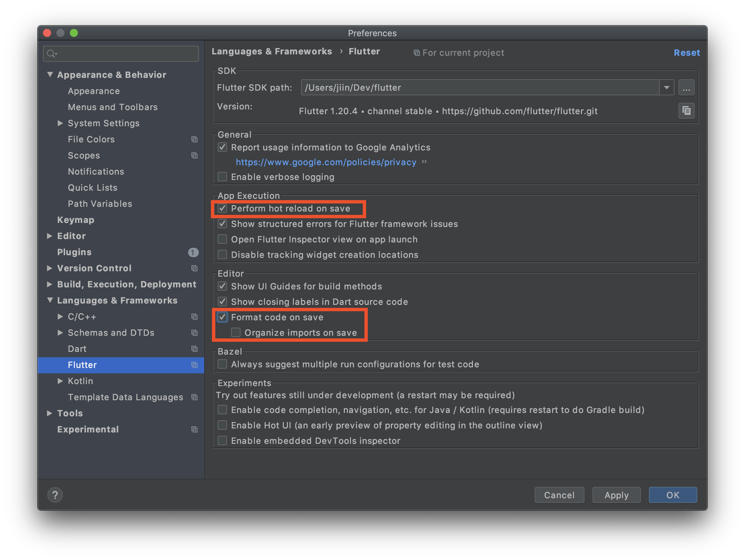Click the copy version info icon
Image resolution: width=745 pixels, height=560 pixels.
point(686,111)
